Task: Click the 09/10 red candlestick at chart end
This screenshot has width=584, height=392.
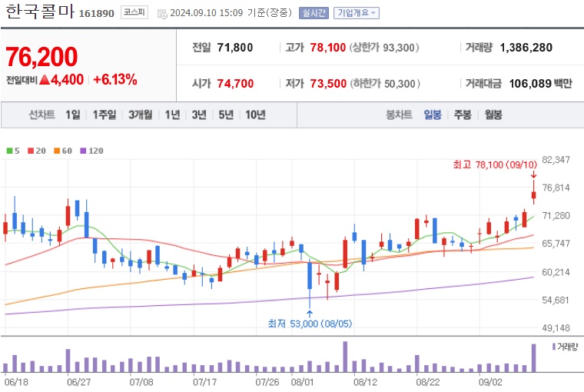Action: (534, 195)
